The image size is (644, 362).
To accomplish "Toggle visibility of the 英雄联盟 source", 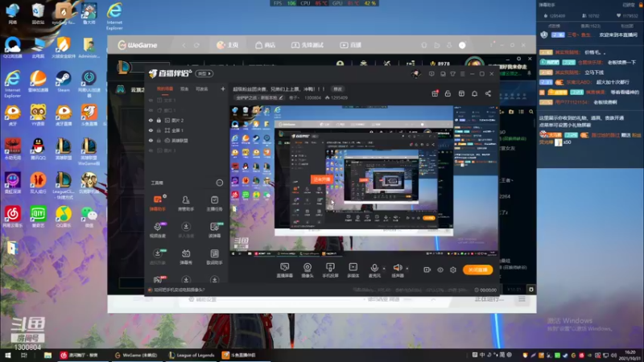I will tap(151, 140).
